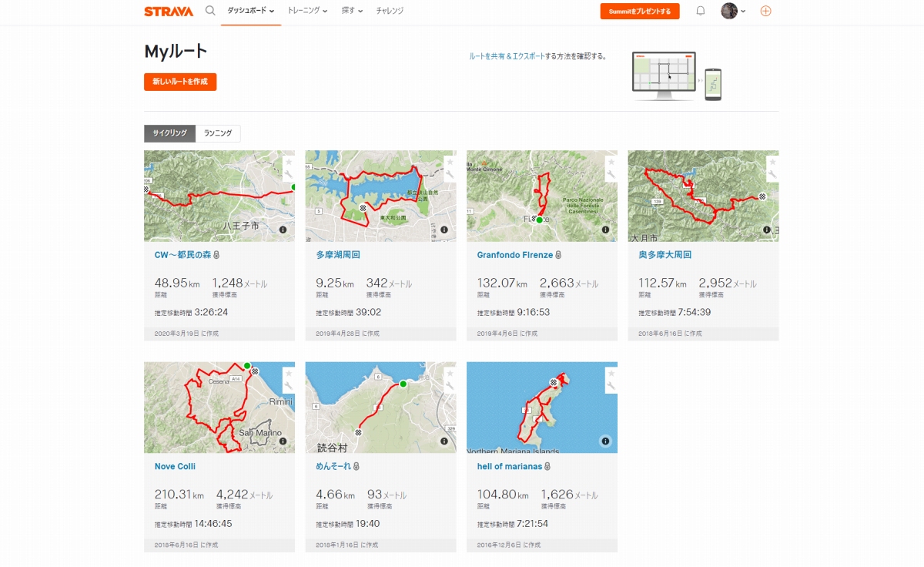Screen dimensions: 924x567
Task: Open wrench edit icon on Nove Colli
Action: 288,387
